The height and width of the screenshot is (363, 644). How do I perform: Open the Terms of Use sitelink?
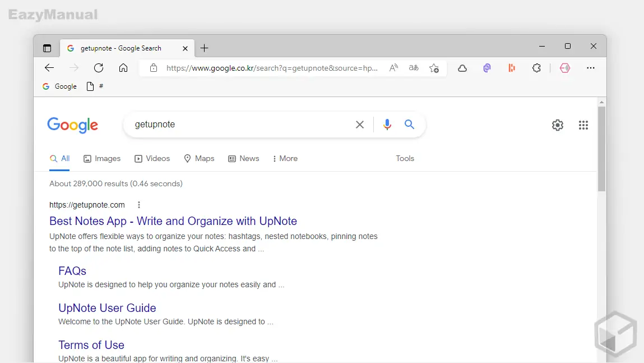[91, 345]
